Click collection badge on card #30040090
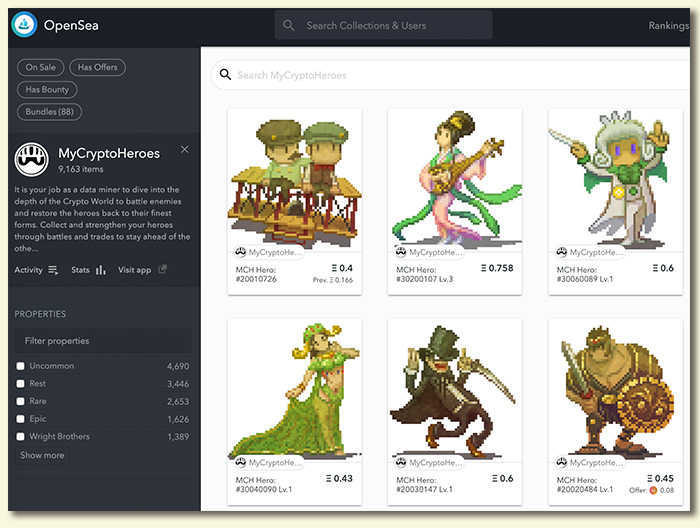 click(269, 463)
